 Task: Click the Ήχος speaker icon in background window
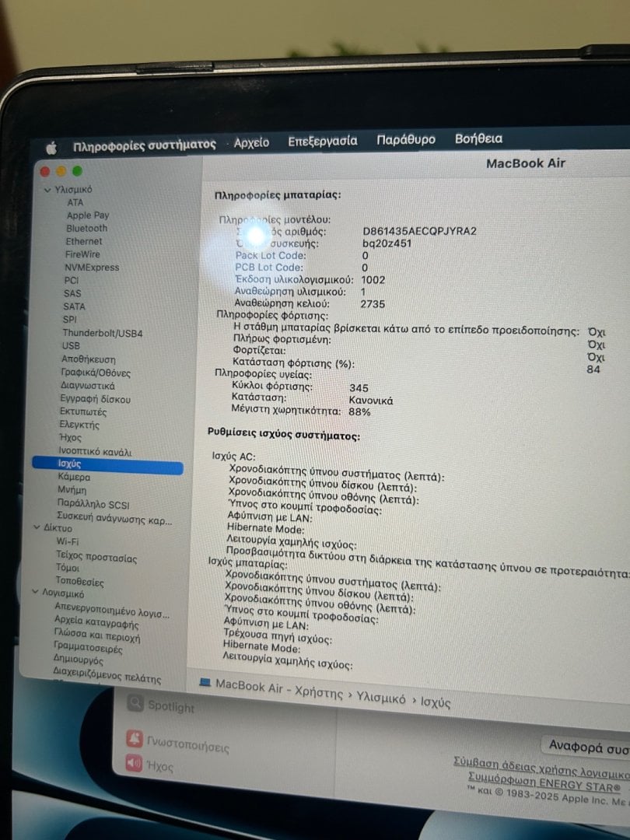pyautogui.click(x=134, y=763)
